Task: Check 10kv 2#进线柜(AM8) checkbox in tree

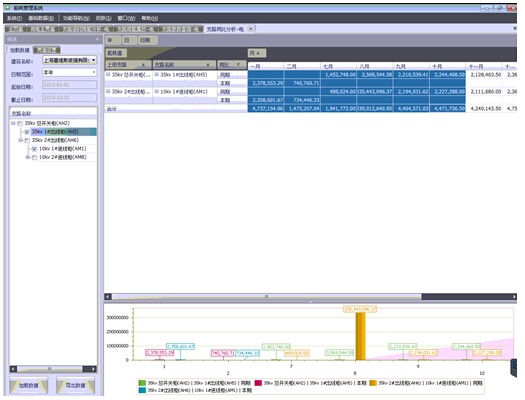Action: (x=34, y=157)
